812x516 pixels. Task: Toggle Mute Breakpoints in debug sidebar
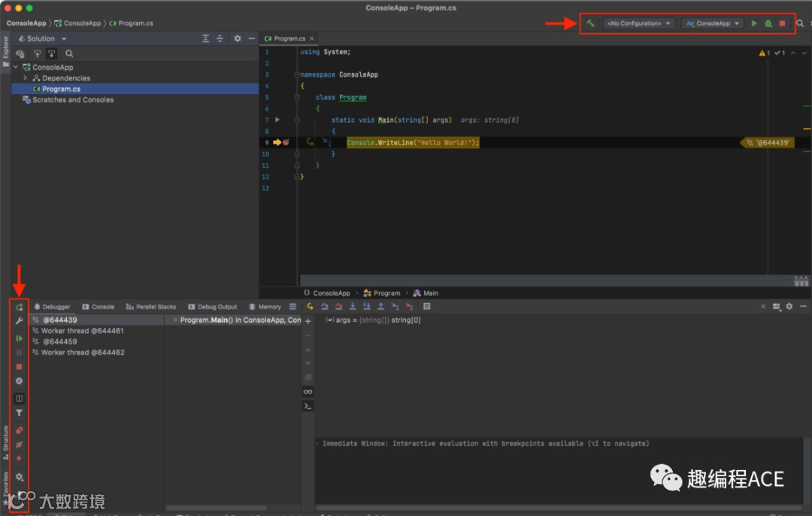(20, 445)
